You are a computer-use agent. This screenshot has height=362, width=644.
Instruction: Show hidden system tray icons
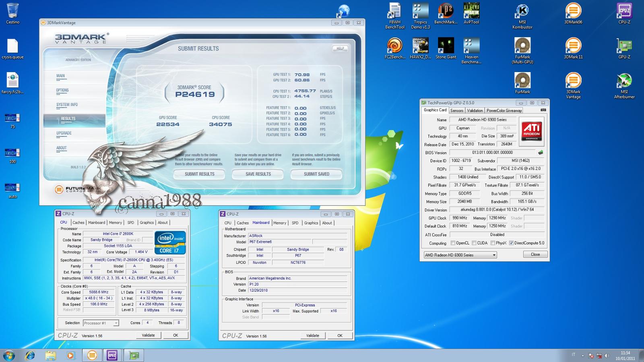pos(582,356)
